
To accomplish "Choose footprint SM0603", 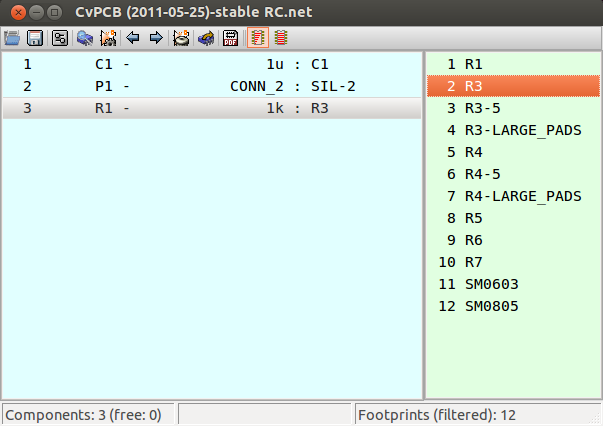I will coord(513,284).
